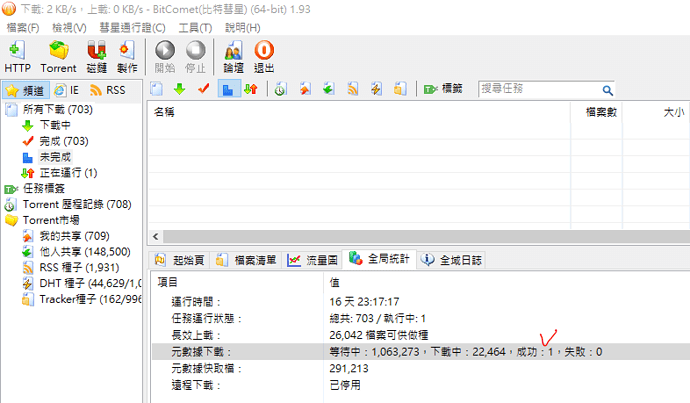
Task: Click the torrent history clock filter icon
Action: coord(280,89)
